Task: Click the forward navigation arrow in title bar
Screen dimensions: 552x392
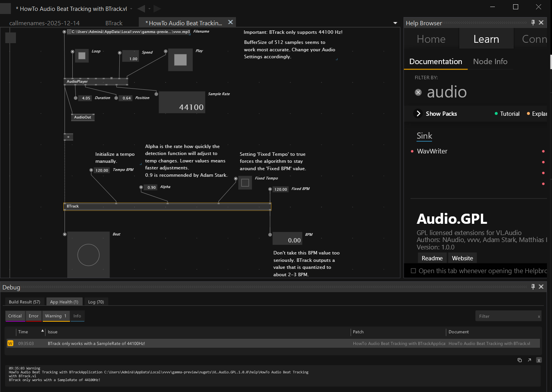Action: pyautogui.click(x=157, y=9)
